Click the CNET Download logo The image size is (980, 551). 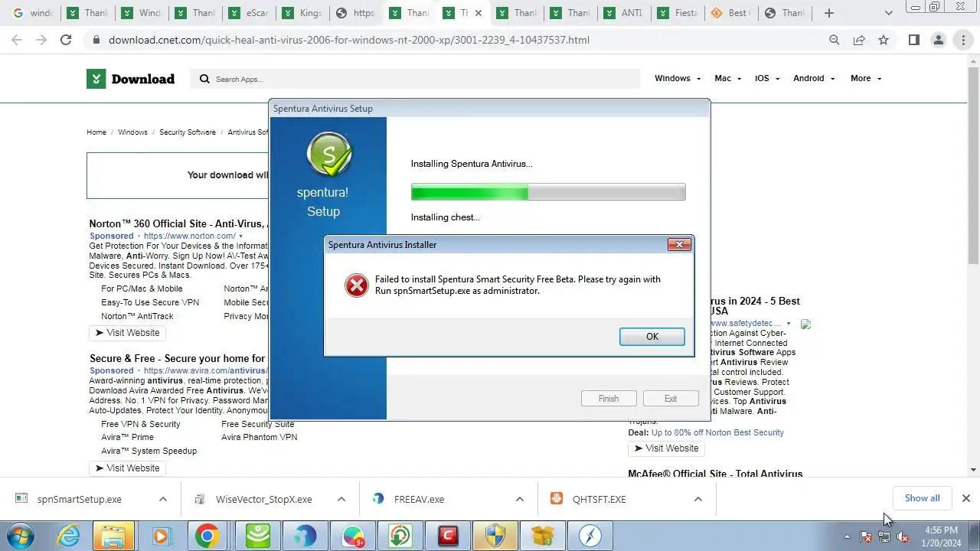coord(130,79)
